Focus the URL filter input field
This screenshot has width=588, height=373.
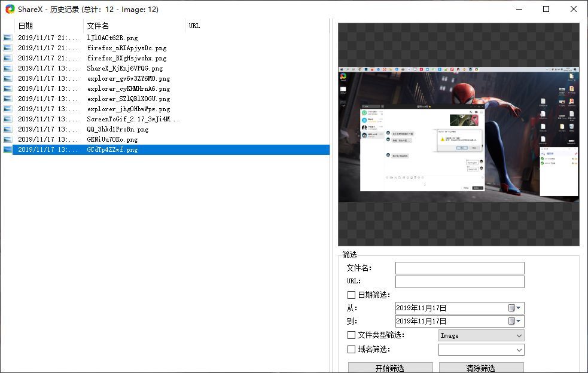pyautogui.click(x=460, y=282)
